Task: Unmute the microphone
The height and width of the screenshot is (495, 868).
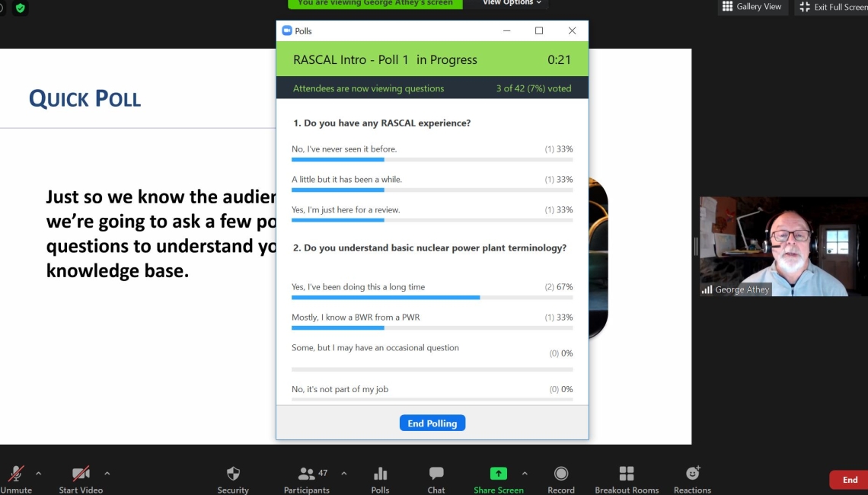Action: point(15,474)
